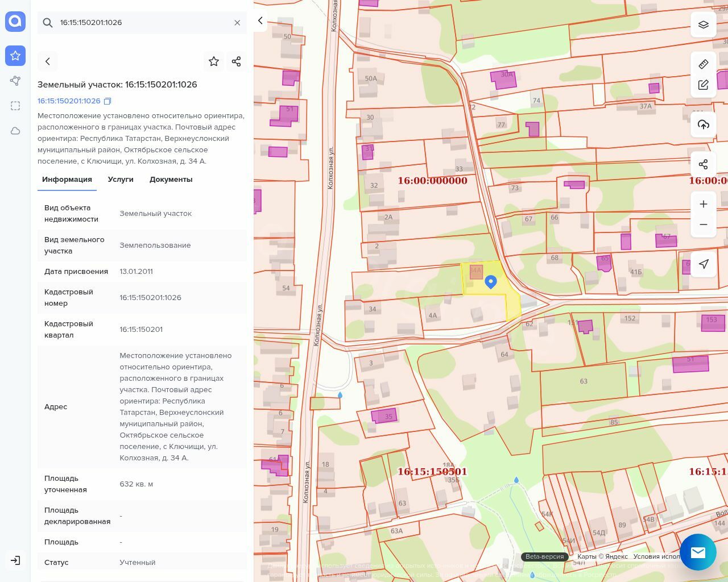Center map on my location
Screen dimensions: 728x582
pos(704,264)
